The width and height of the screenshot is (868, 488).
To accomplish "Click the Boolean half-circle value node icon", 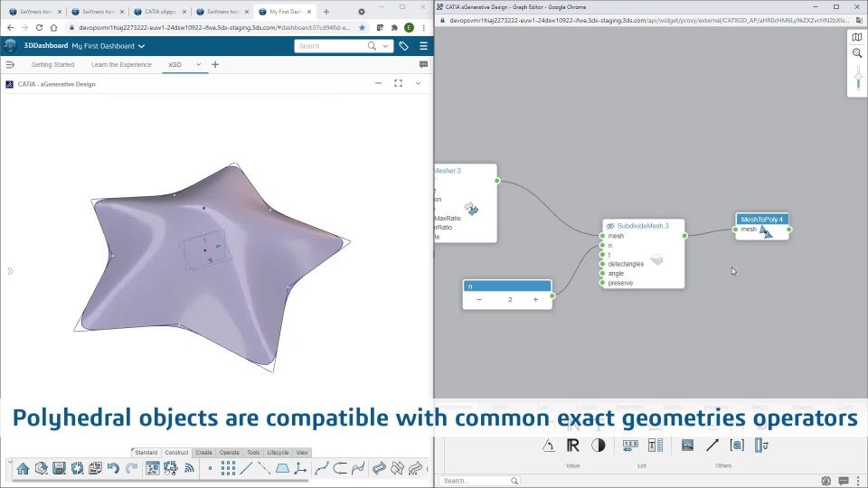I will [599, 446].
